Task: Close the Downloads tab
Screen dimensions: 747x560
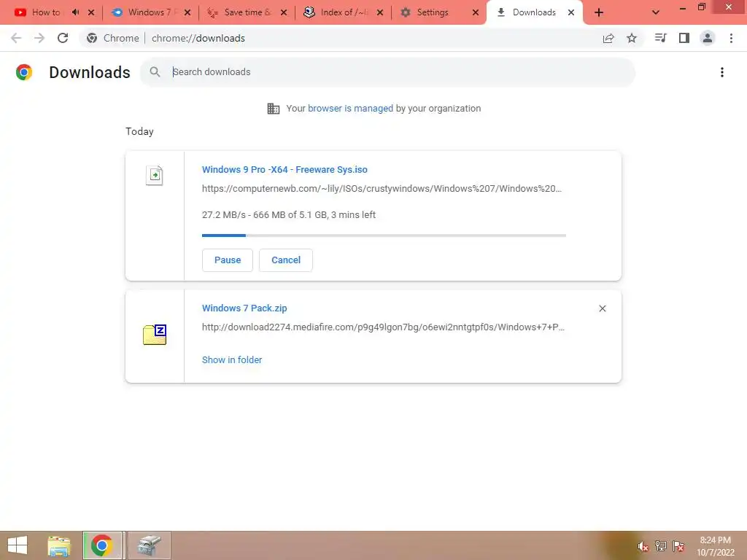Action: coord(571,12)
